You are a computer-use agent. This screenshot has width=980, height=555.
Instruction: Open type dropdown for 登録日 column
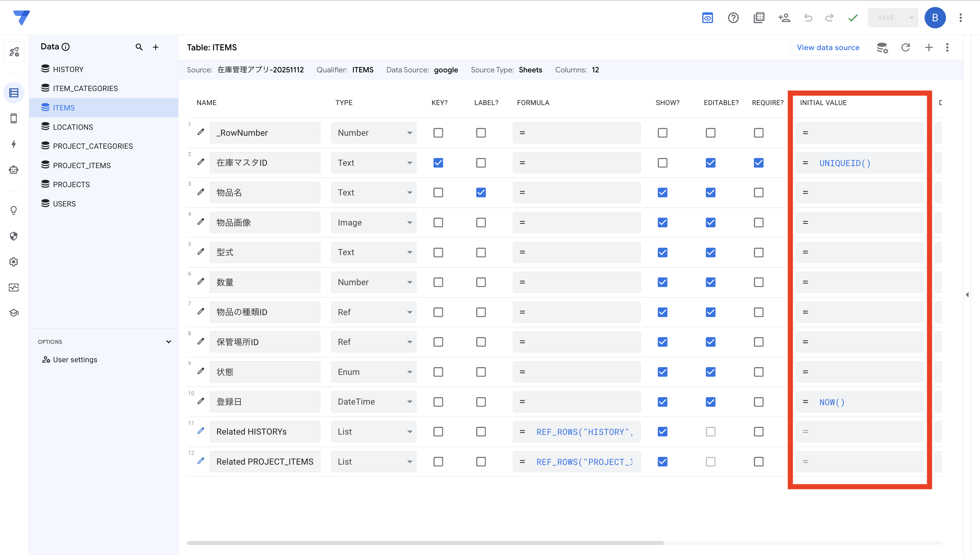[374, 402]
